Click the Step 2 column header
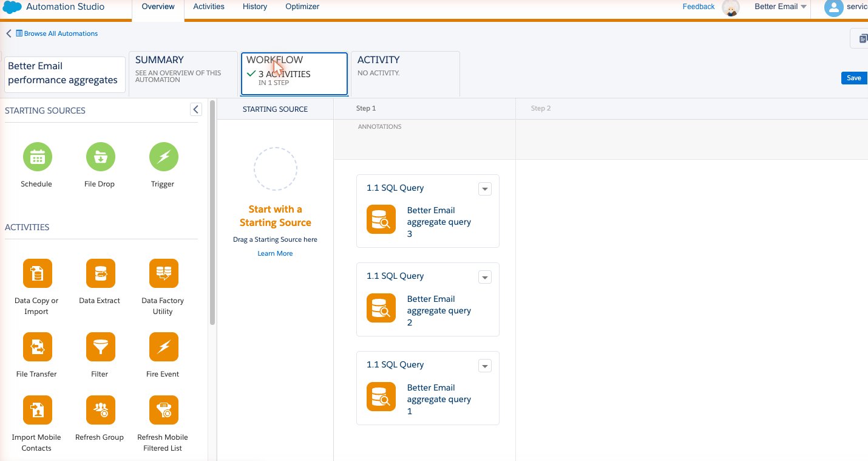The image size is (868, 461). tap(692, 109)
